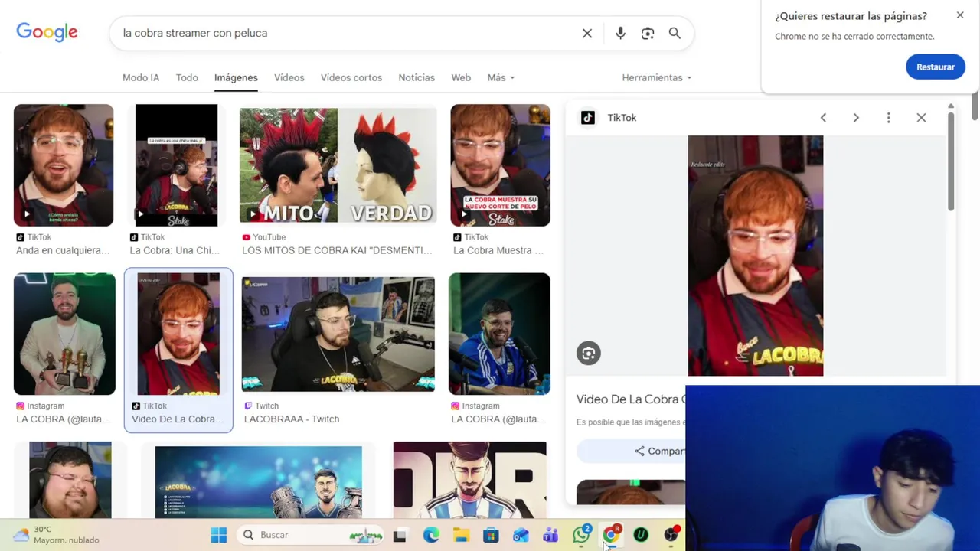980x551 pixels.
Task: Expand the Herramientas dropdown
Action: (x=657, y=77)
